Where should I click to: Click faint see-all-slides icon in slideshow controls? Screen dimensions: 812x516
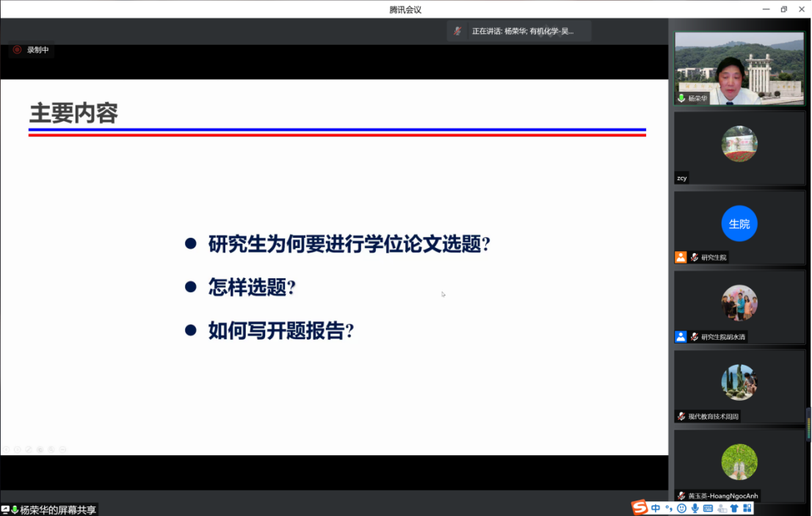40,450
